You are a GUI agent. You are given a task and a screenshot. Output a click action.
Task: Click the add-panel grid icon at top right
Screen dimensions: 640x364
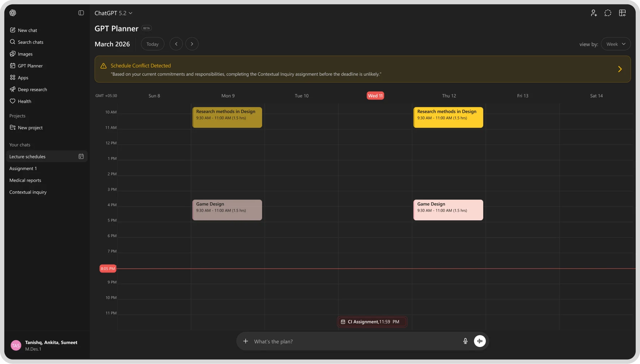coord(622,13)
